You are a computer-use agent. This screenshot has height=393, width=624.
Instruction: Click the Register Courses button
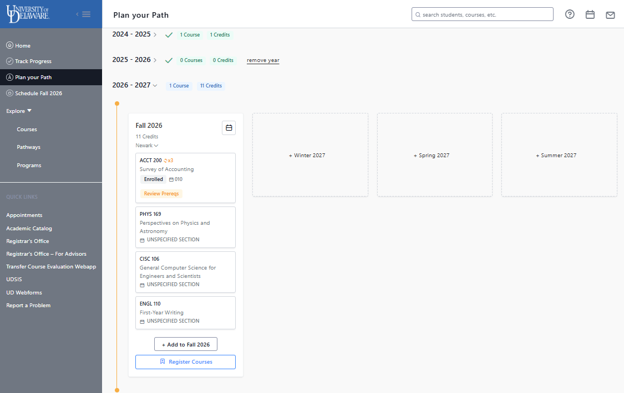(185, 362)
